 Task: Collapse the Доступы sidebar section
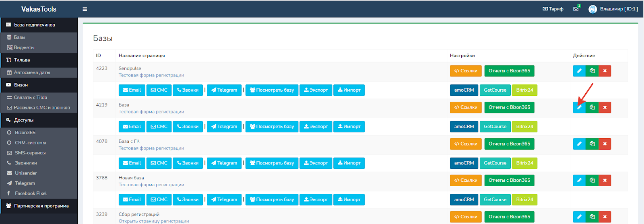point(24,120)
